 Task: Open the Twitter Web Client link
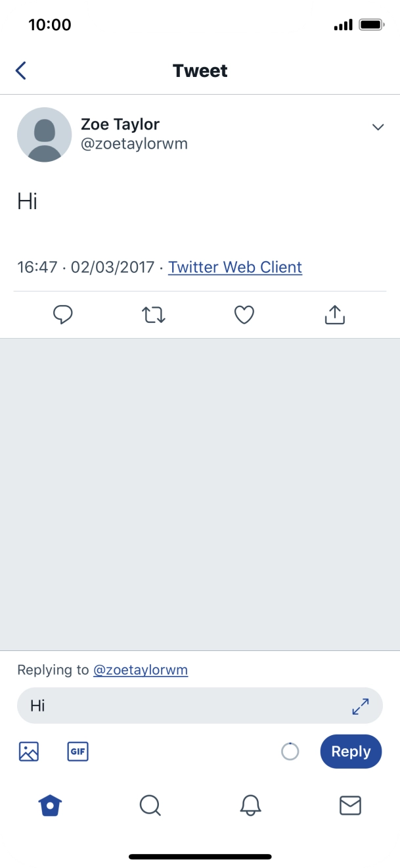pyautogui.click(x=234, y=267)
